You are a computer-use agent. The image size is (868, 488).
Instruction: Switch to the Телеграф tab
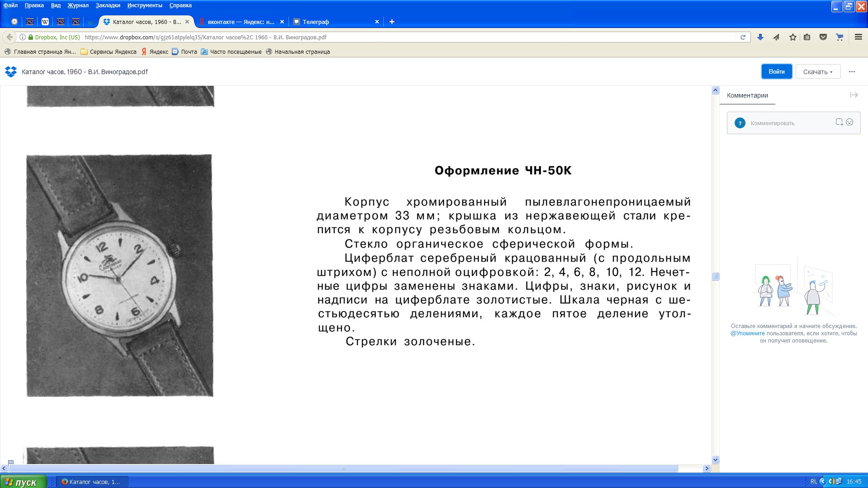pos(335,22)
